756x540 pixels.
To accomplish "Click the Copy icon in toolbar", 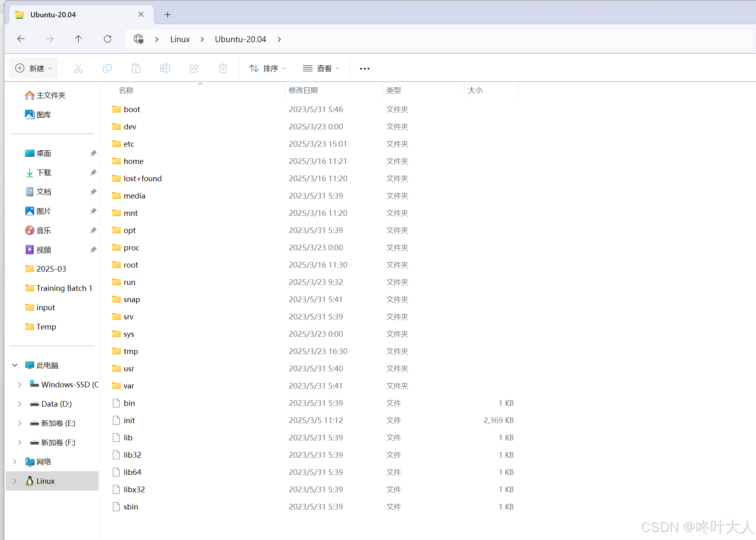I will click(107, 68).
